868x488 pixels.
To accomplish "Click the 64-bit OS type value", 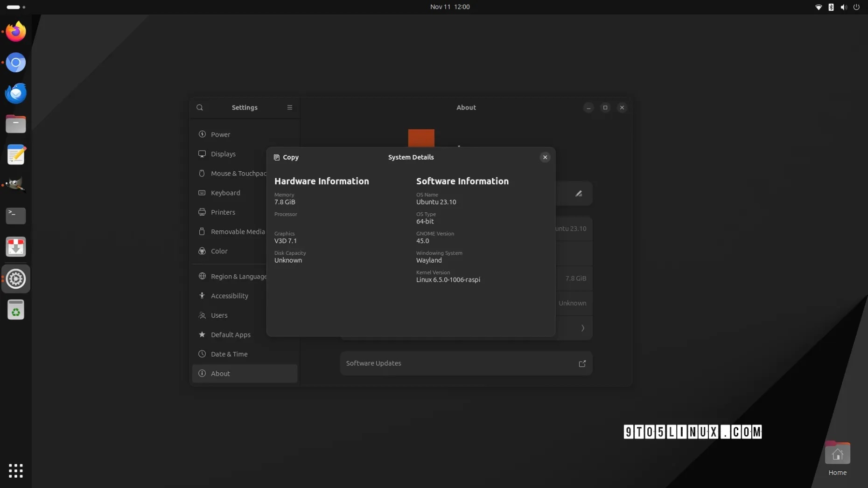I will point(425,222).
